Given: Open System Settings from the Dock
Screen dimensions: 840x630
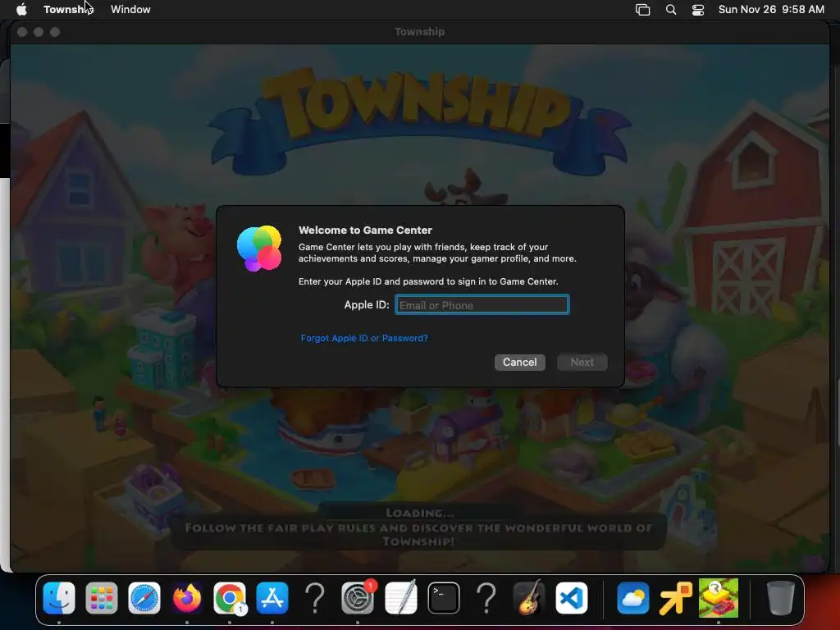Looking at the screenshot, I should tap(358, 597).
